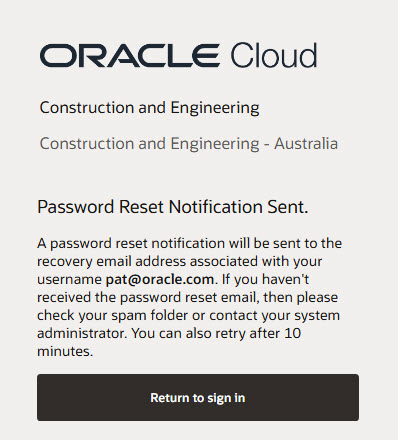
Task: Click the ORACLE wordmark logo
Action: pos(130,56)
